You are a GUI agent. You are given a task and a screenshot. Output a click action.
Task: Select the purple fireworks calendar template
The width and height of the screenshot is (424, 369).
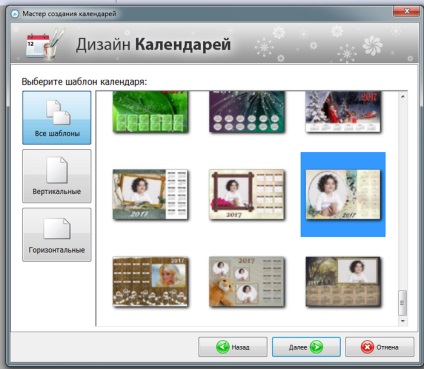coord(247,112)
